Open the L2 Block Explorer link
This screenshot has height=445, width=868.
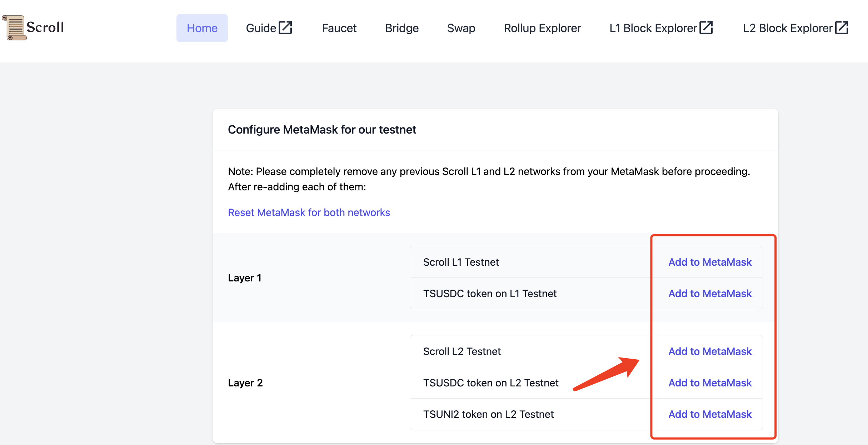click(795, 28)
